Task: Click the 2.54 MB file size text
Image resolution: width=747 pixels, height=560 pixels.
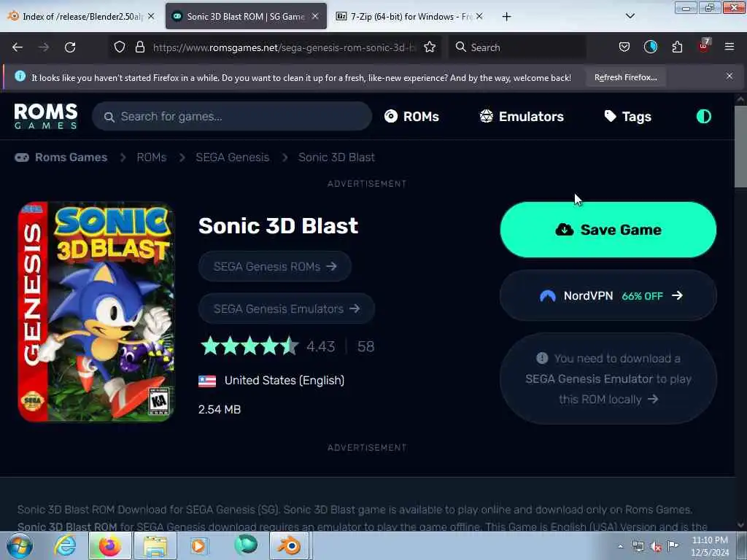Action: (x=220, y=410)
